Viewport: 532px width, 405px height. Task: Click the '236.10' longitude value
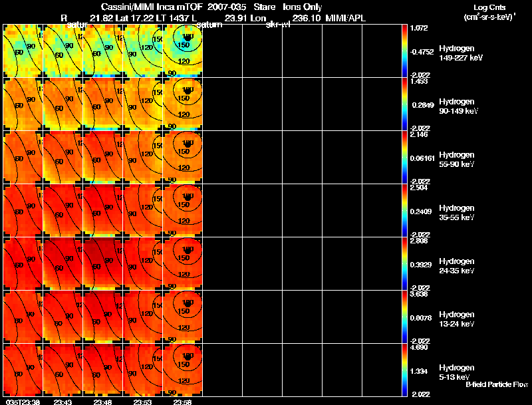tap(307, 18)
